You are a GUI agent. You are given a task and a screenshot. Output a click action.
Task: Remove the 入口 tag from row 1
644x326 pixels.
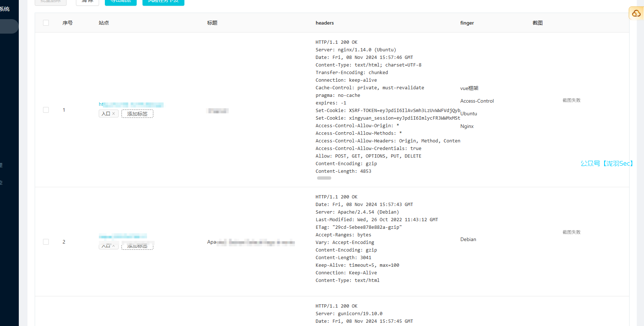coord(114,113)
